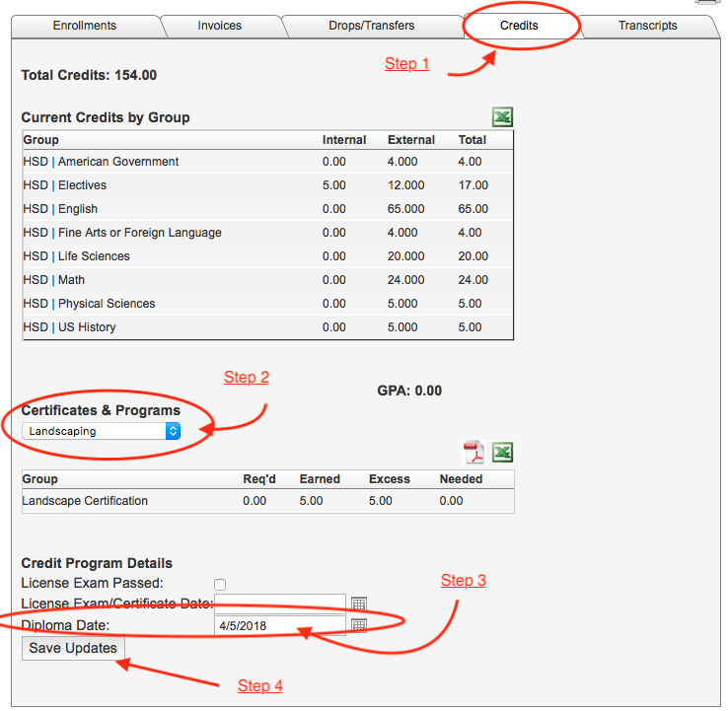The width and height of the screenshot is (728, 711).
Task: Go to the Drops/Transfers tab
Action: point(371,26)
